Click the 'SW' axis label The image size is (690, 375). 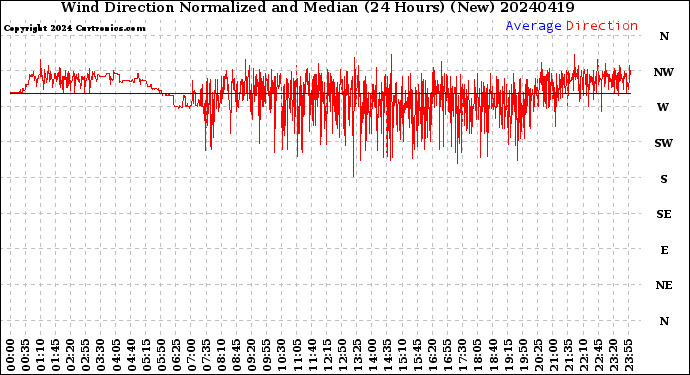click(664, 143)
